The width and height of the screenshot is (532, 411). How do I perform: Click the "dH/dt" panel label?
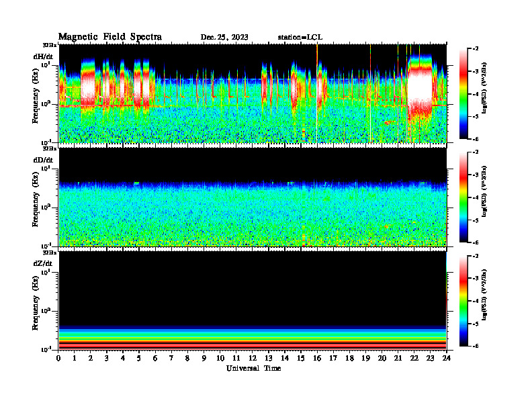point(43,56)
